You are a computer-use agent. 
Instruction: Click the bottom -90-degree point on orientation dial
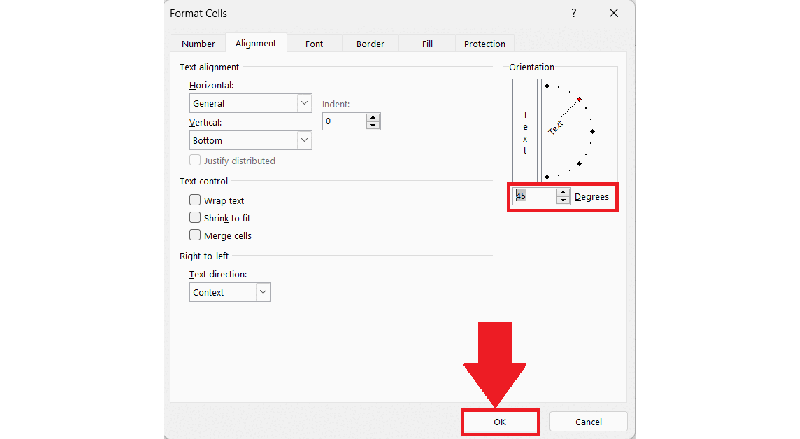coord(547,177)
